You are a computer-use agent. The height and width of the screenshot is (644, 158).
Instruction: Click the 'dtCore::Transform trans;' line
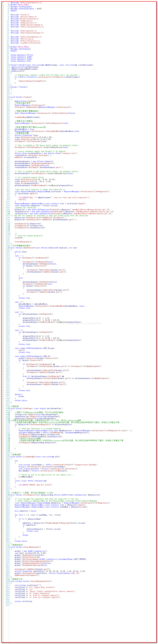(x=27, y=135)
